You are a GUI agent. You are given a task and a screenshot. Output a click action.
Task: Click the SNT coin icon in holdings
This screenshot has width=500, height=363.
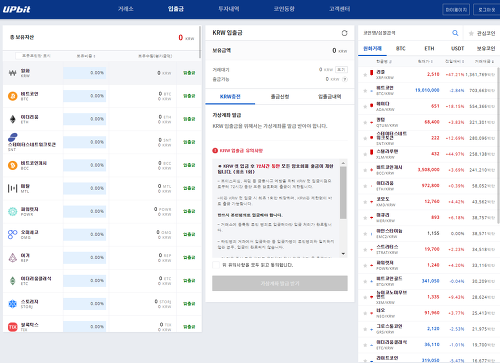point(13,137)
